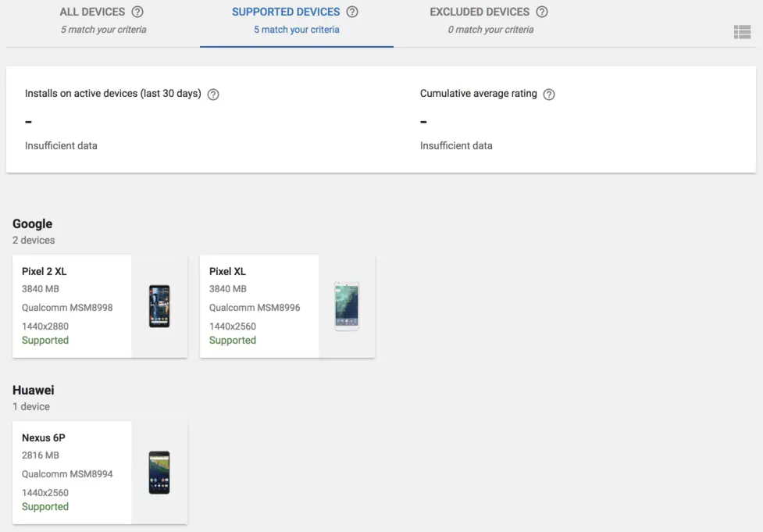Screen dimensions: 763x532
Task: Switch to list view layout icon
Action: (741, 32)
